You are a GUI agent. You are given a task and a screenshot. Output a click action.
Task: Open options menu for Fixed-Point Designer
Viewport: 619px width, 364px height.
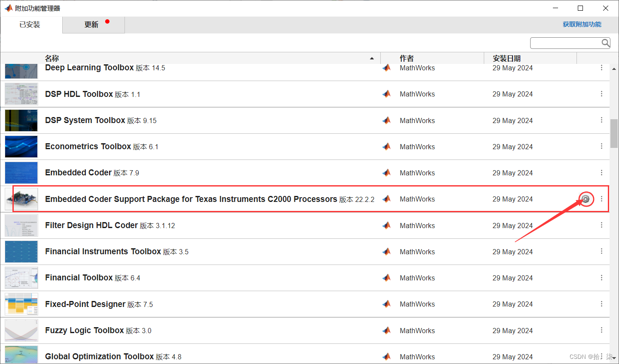click(x=601, y=304)
